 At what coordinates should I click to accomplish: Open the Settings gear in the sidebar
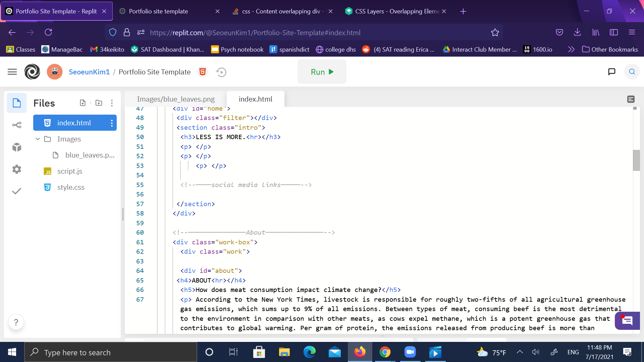click(17, 169)
